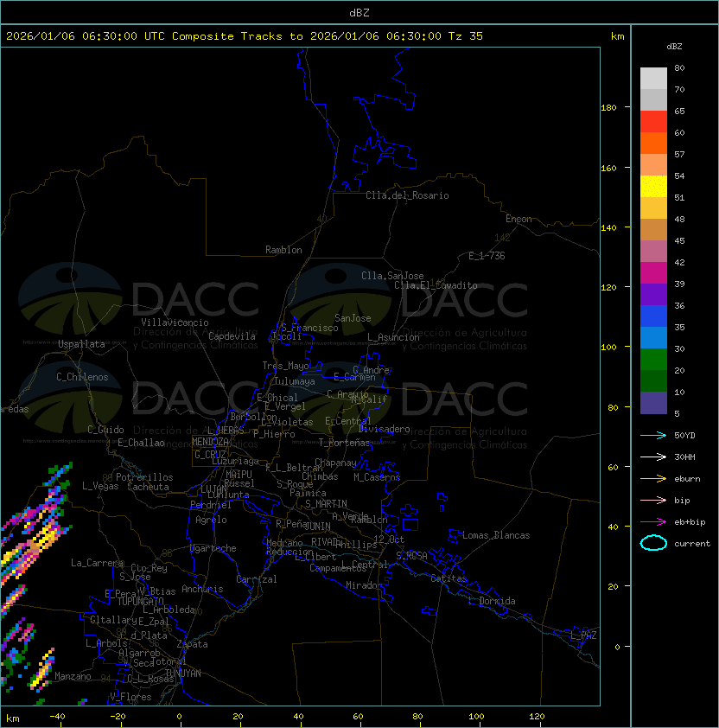
Task: Click the white 30HM arrow icon
Action: 653,457
